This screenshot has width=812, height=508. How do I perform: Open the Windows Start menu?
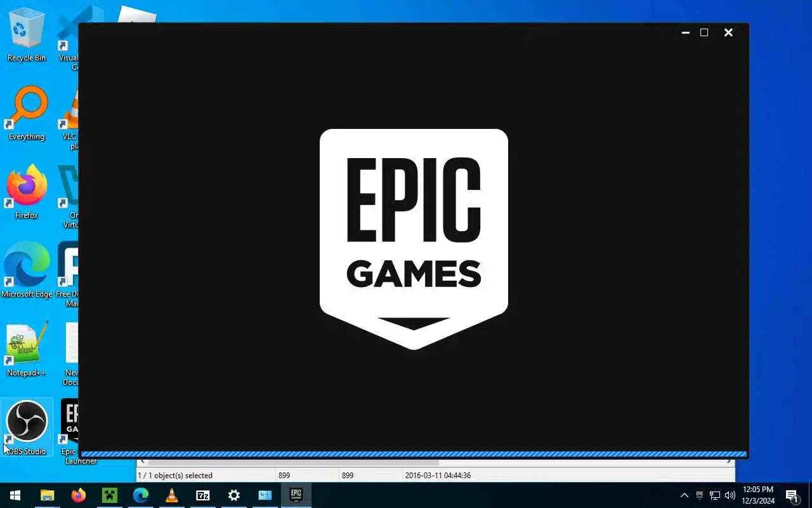coord(15,495)
